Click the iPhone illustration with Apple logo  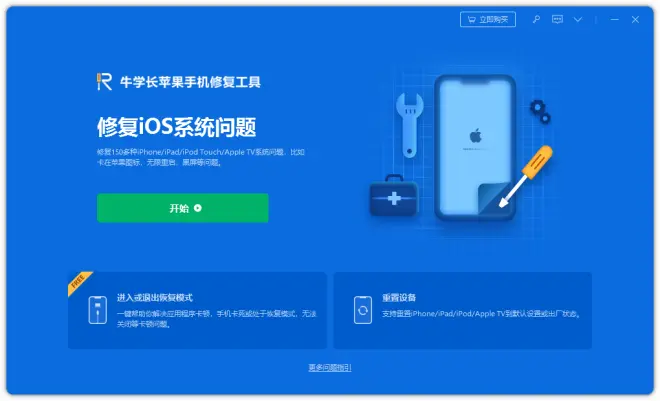[475, 147]
